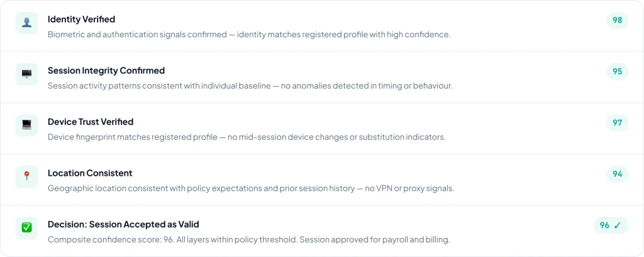Open Decision: Session Accepted as Valid heading
The width and height of the screenshot is (644, 257).
click(123, 224)
